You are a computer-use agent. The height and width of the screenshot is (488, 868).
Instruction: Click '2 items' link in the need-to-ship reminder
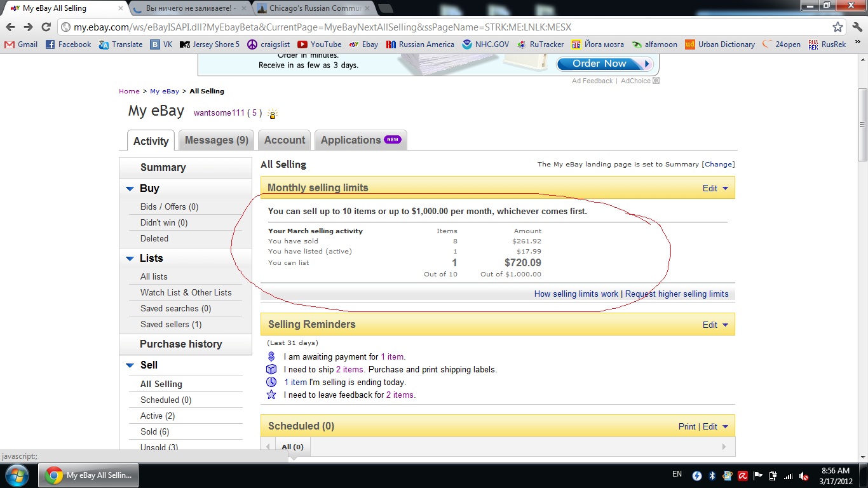coord(350,370)
